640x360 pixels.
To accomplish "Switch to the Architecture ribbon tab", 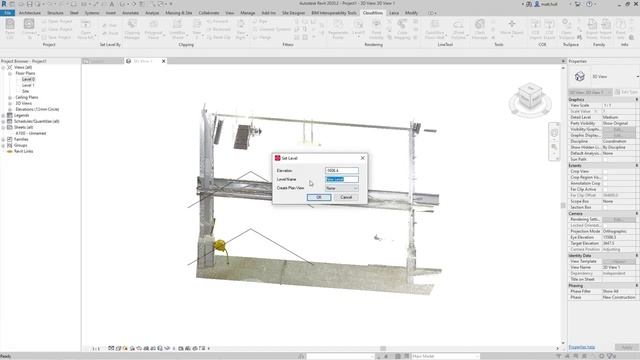I will [30, 13].
